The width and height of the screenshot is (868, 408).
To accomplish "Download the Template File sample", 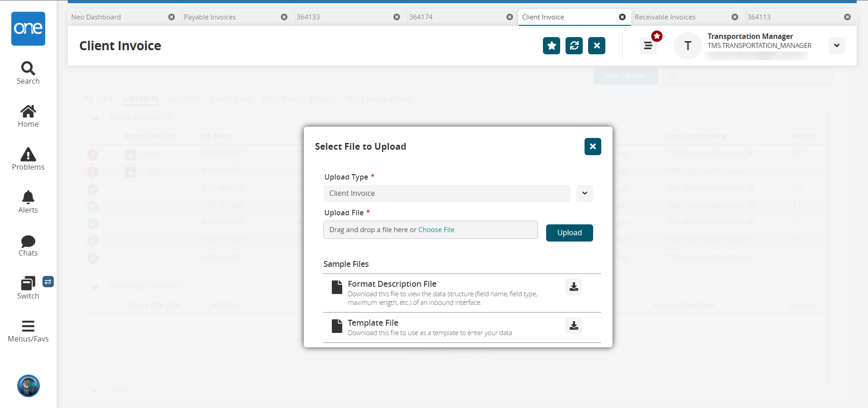I will click(x=574, y=326).
